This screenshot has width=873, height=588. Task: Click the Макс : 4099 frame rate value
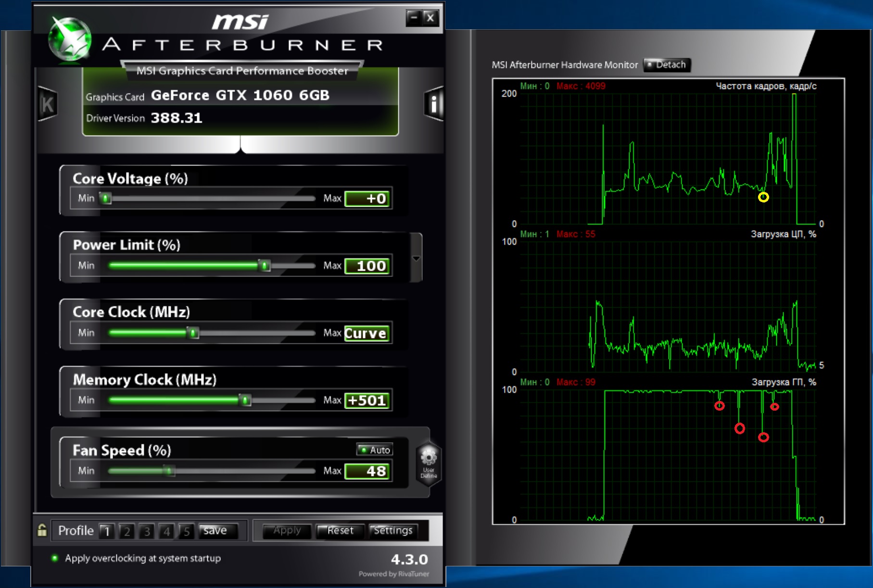coord(581,86)
